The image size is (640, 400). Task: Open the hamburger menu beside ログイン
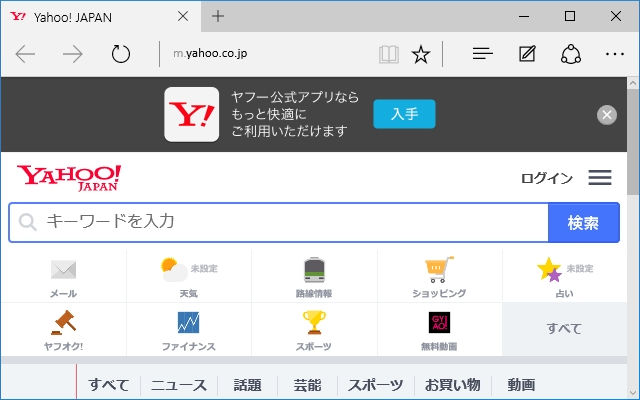[600, 178]
